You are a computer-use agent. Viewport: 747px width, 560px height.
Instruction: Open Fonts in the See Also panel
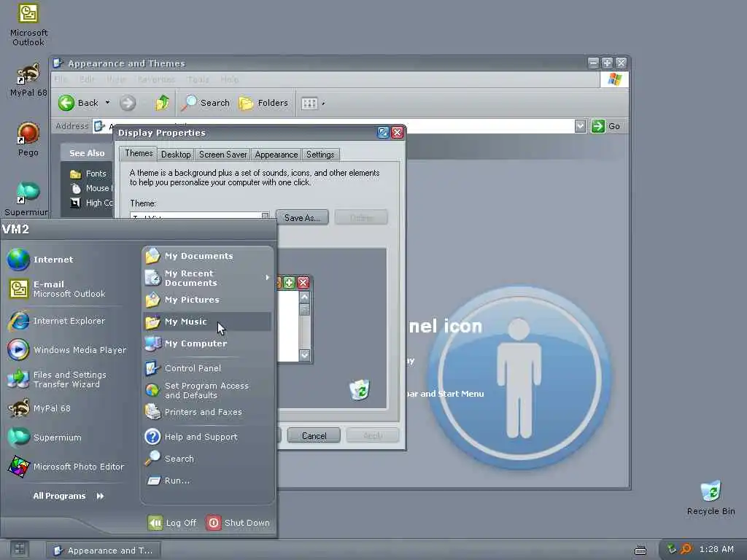(88, 174)
